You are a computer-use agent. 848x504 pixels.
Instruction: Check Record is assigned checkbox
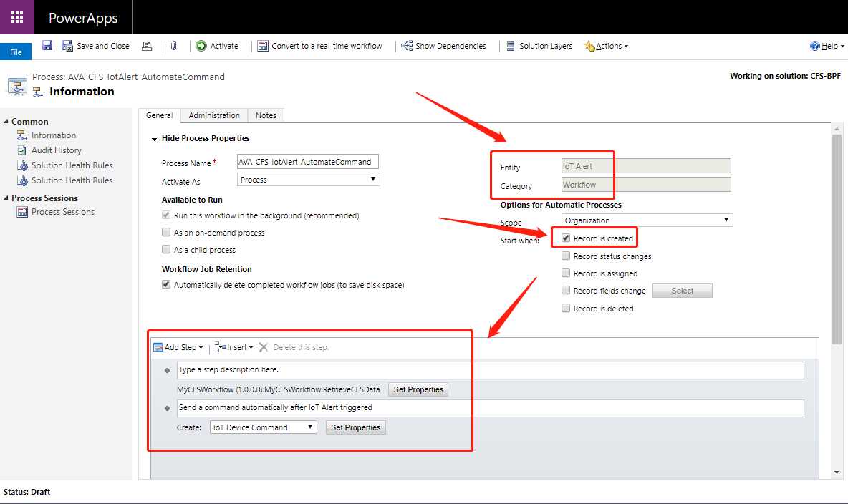[x=566, y=273]
